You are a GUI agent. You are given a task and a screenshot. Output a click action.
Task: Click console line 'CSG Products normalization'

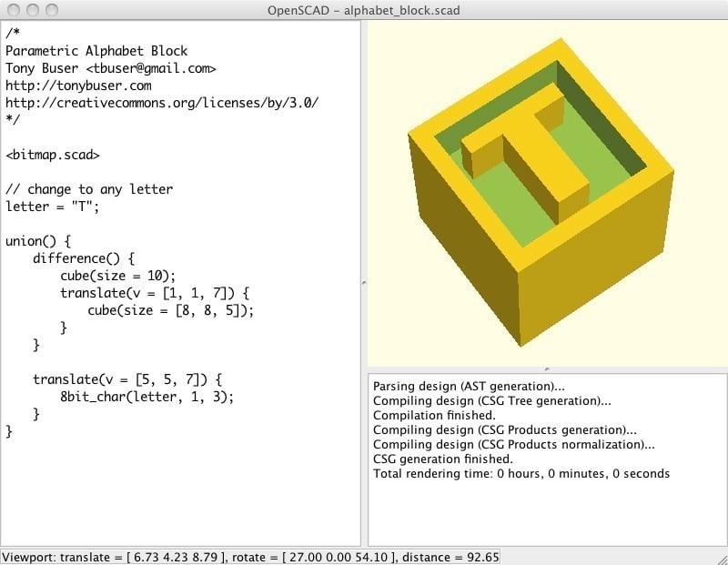click(x=514, y=444)
